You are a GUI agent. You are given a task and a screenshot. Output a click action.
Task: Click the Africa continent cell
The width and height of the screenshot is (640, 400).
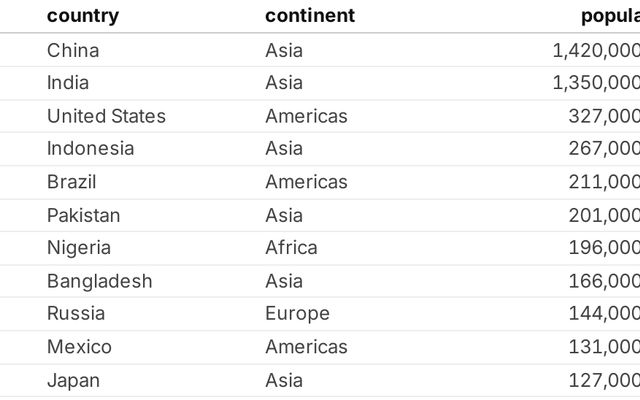[x=291, y=248]
